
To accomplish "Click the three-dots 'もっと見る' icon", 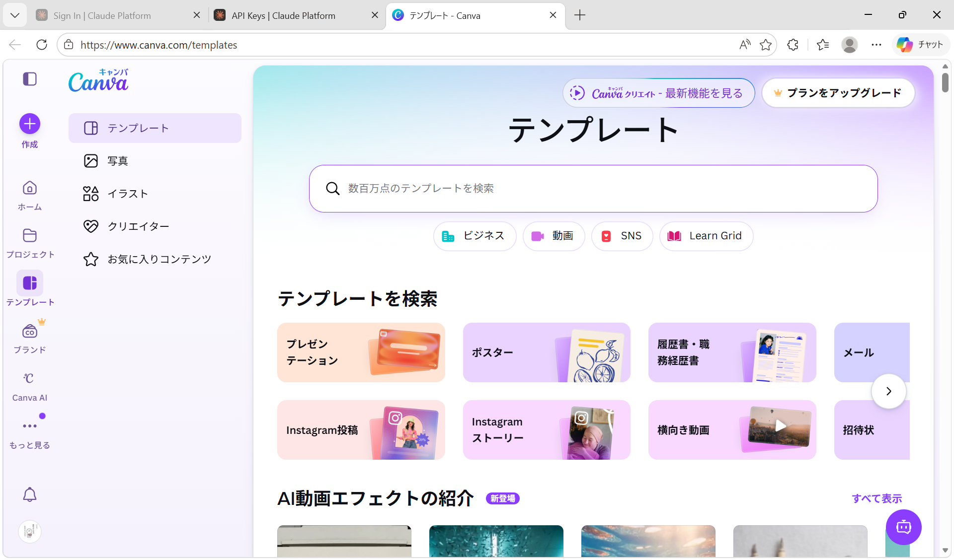I will click(30, 426).
